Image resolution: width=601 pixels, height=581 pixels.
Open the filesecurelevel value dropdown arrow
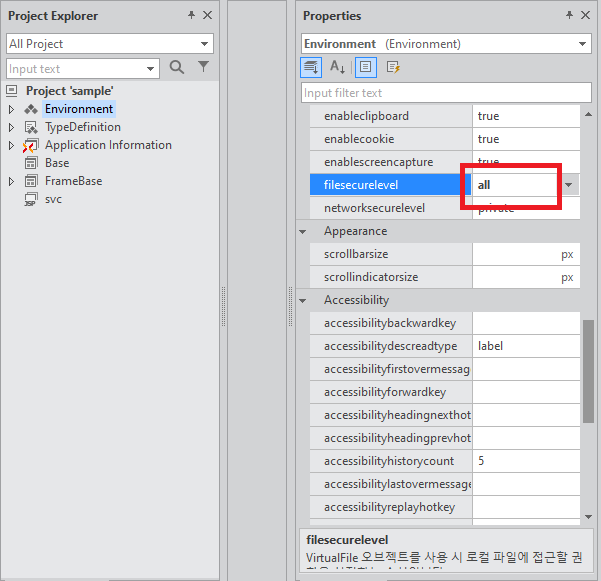(x=569, y=185)
